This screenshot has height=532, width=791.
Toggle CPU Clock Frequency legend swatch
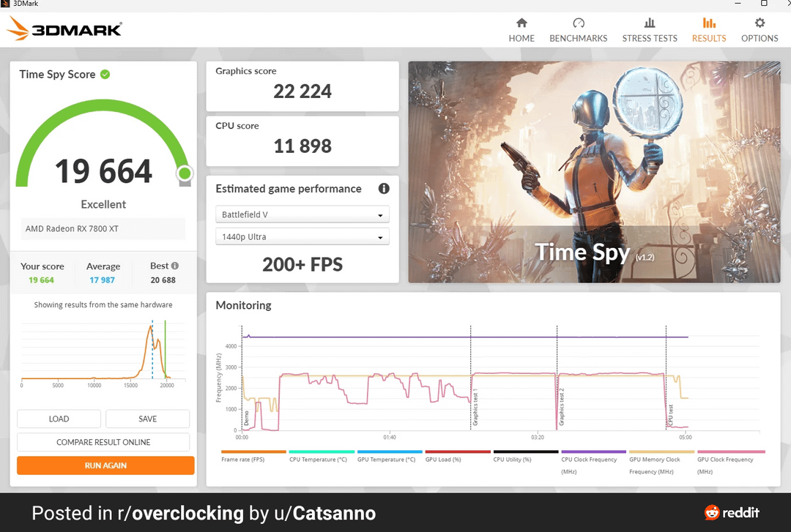click(x=594, y=452)
